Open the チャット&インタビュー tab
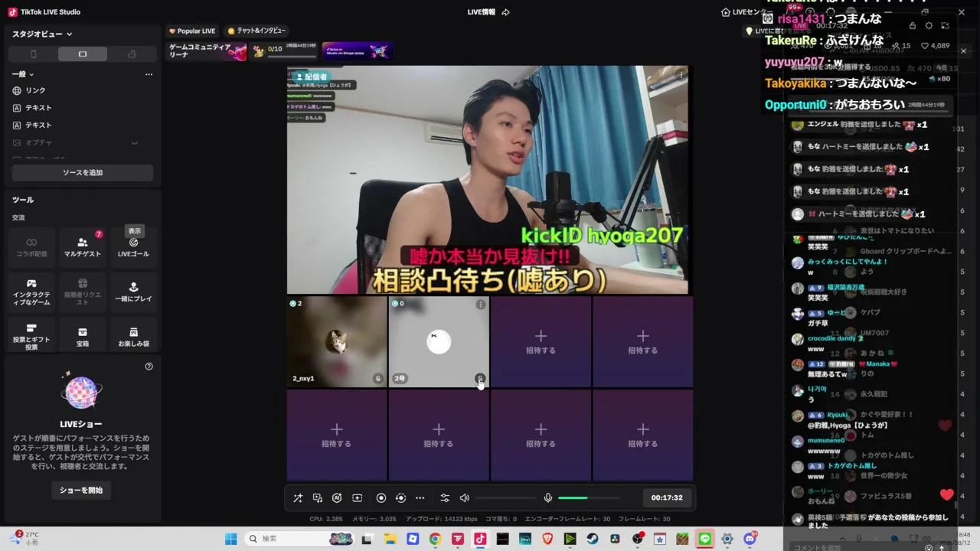Viewport: 980px width, 551px height. pyautogui.click(x=256, y=31)
